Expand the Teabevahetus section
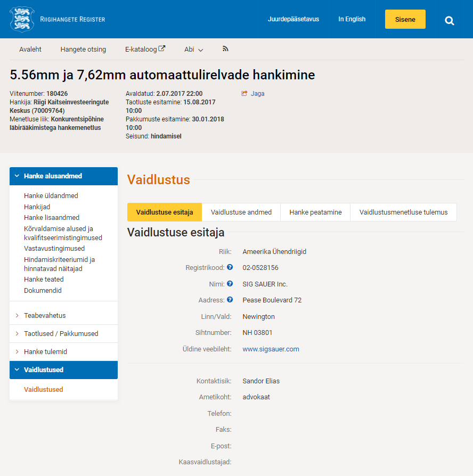473x476 pixels. (45, 316)
